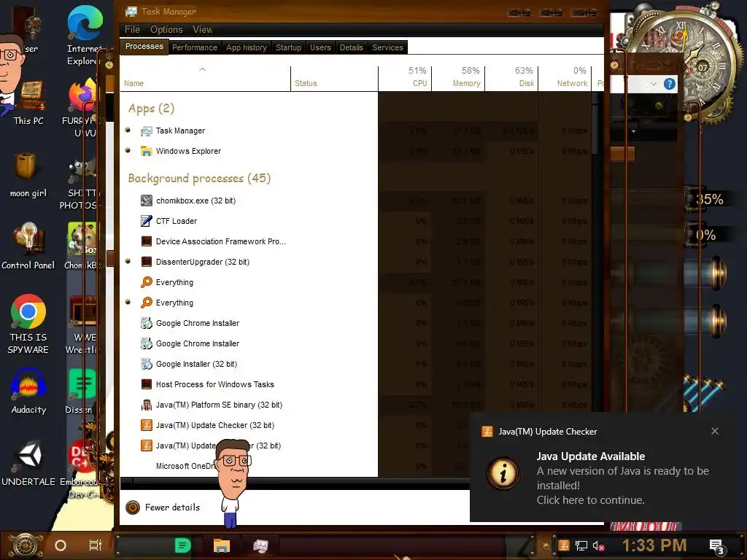
Task: Sort processes by Name column
Action: pyautogui.click(x=205, y=79)
